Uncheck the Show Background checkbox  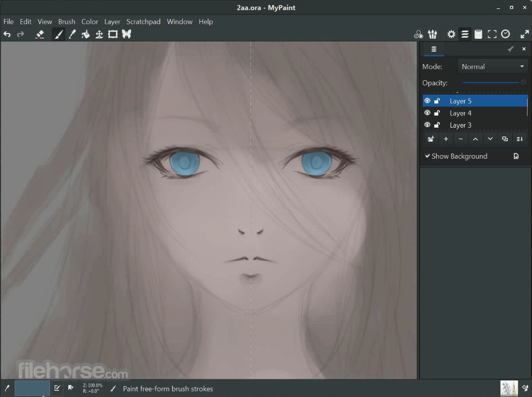pyautogui.click(x=427, y=156)
